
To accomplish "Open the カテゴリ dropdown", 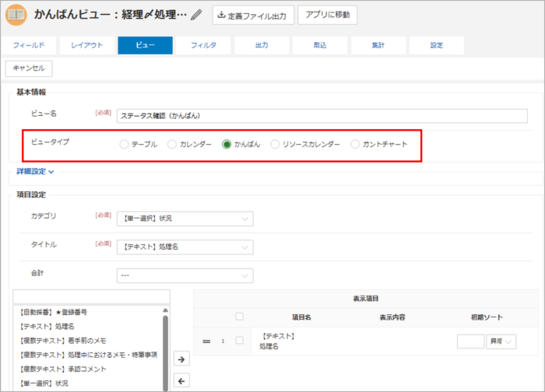I will (185, 219).
